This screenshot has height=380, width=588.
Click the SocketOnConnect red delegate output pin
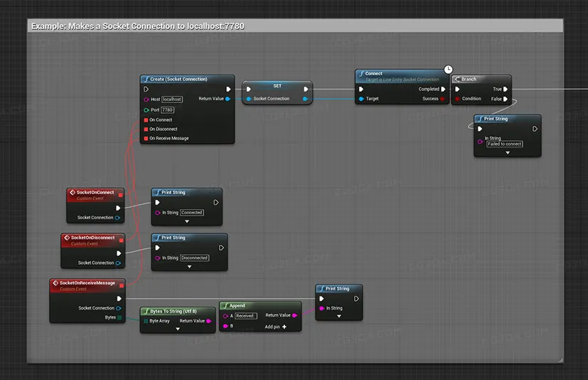click(120, 195)
